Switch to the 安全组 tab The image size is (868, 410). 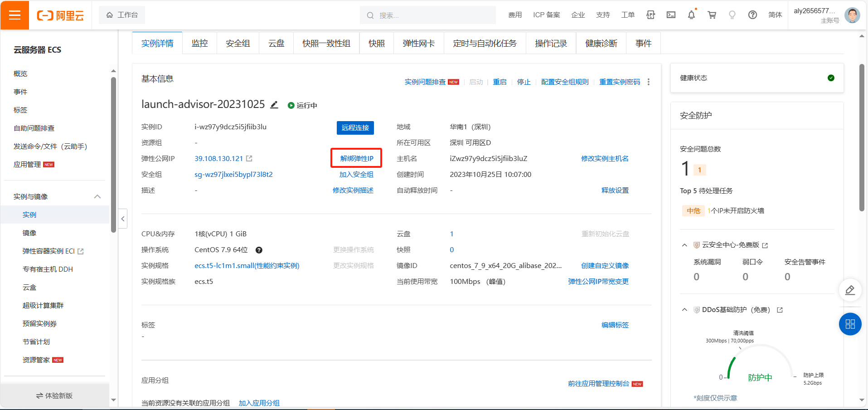click(x=238, y=43)
